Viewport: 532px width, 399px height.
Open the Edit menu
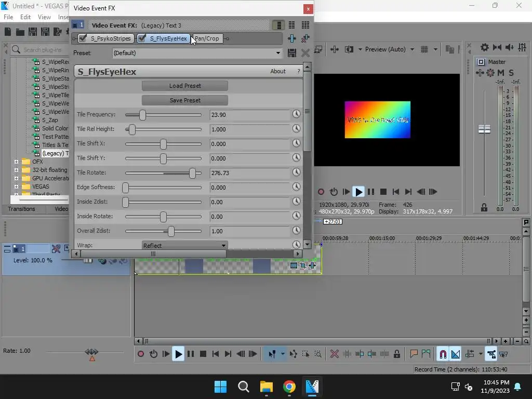[25, 17]
